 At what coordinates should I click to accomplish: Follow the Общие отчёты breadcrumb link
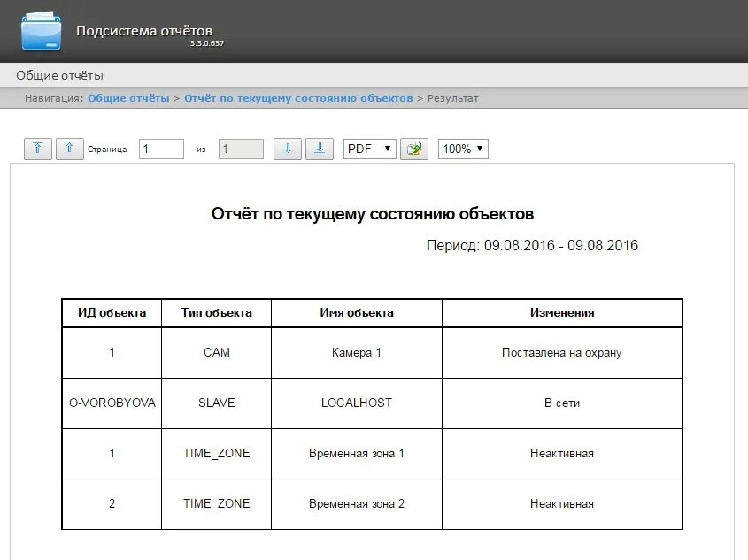[129, 98]
